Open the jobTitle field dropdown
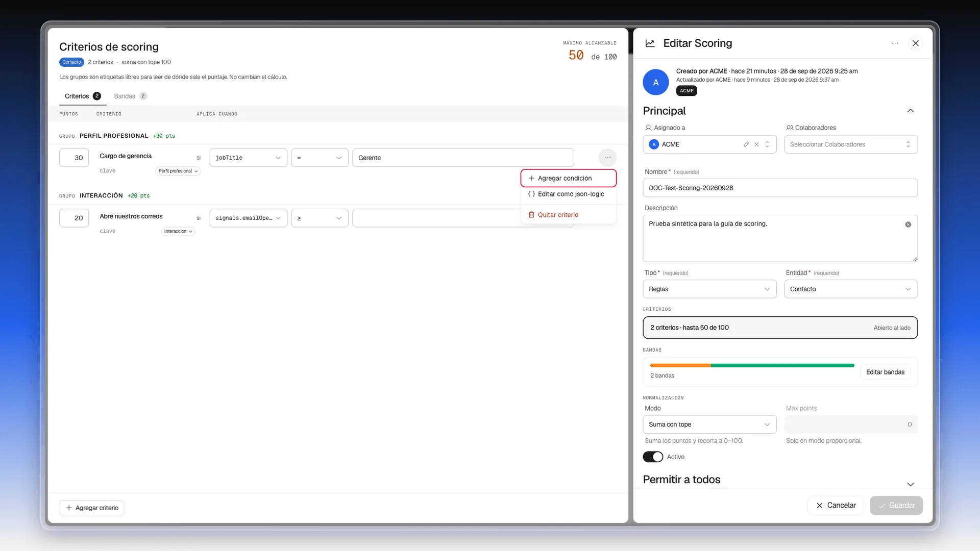The height and width of the screenshot is (551, 980). (x=248, y=158)
